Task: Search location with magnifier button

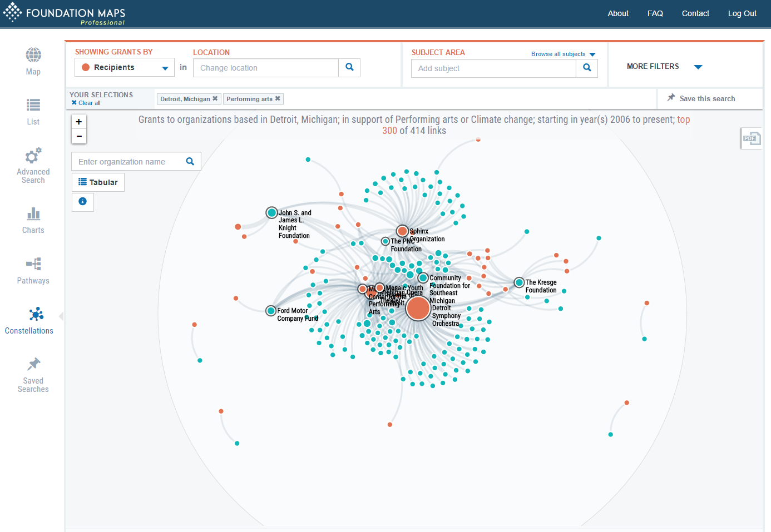Action: [x=349, y=68]
